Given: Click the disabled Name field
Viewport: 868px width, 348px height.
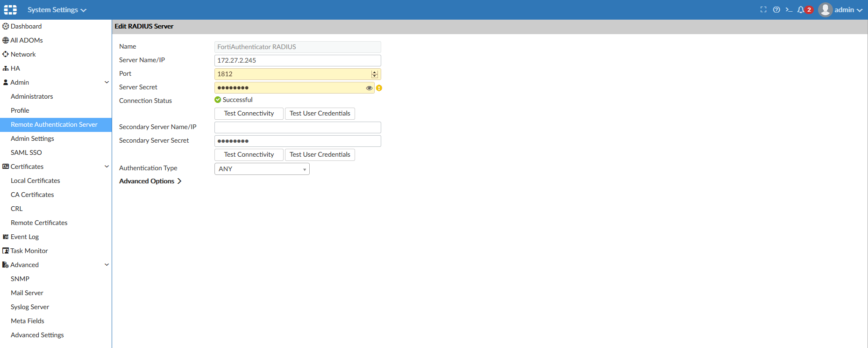Looking at the screenshot, I should pos(298,47).
